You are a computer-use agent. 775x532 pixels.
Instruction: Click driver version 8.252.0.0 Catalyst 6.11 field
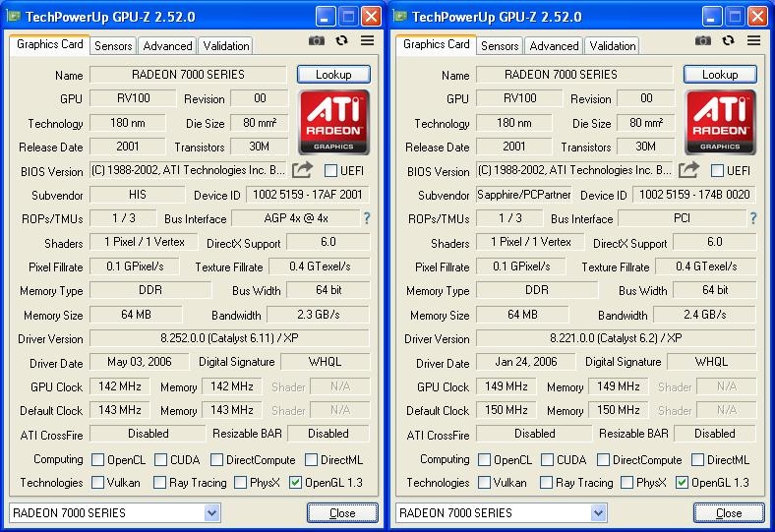coord(229,338)
